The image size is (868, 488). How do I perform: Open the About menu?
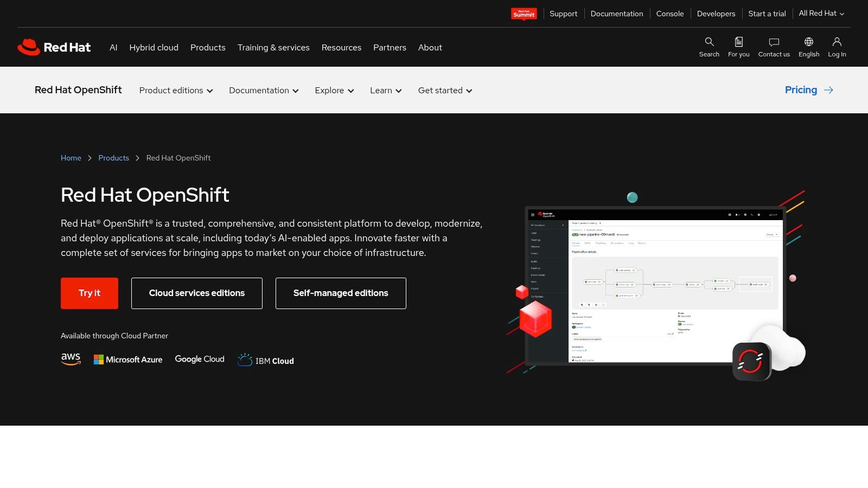pyautogui.click(x=430, y=48)
